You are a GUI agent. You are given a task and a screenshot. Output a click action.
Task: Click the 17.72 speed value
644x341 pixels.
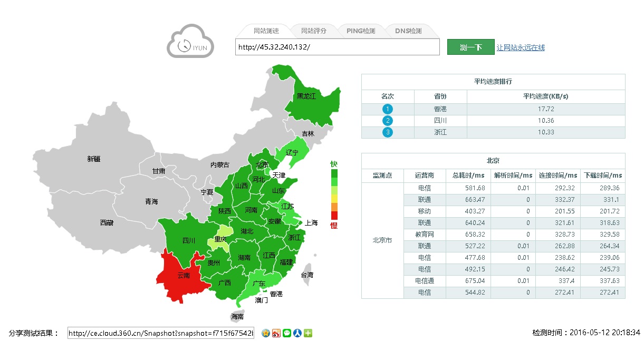(546, 109)
